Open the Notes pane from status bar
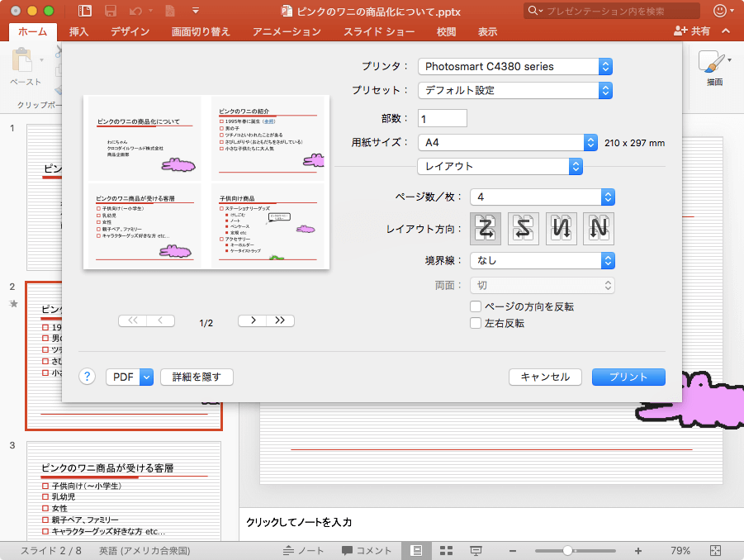The image size is (744, 560). click(x=304, y=551)
